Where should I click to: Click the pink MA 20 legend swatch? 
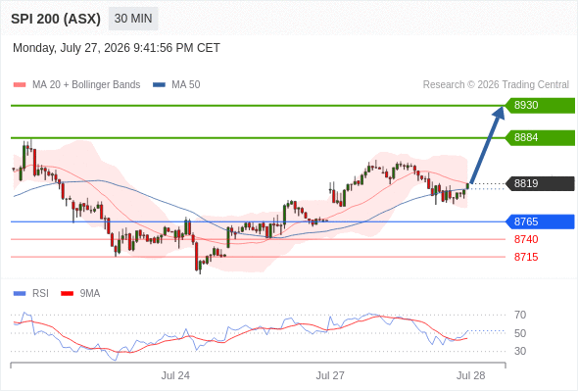tap(20, 85)
